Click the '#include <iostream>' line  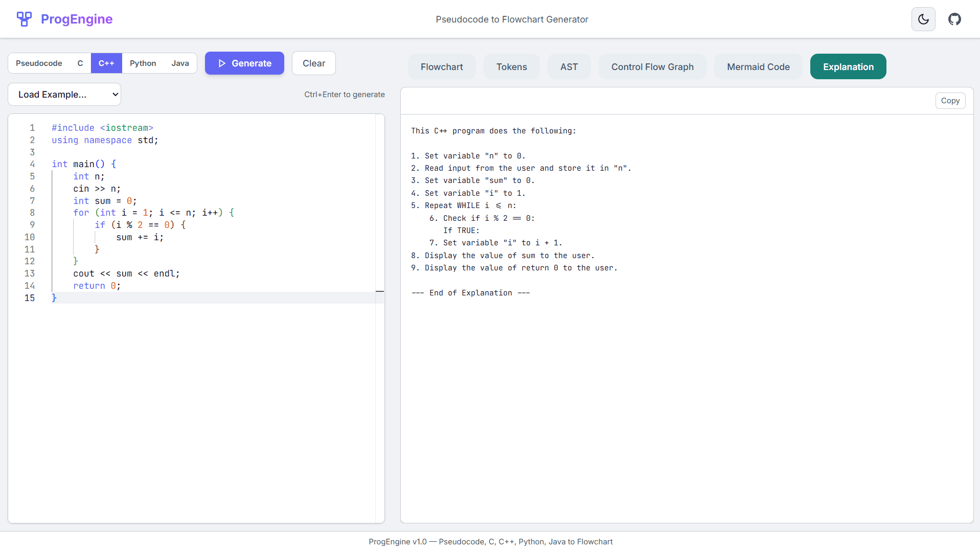(x=102, y=128)
